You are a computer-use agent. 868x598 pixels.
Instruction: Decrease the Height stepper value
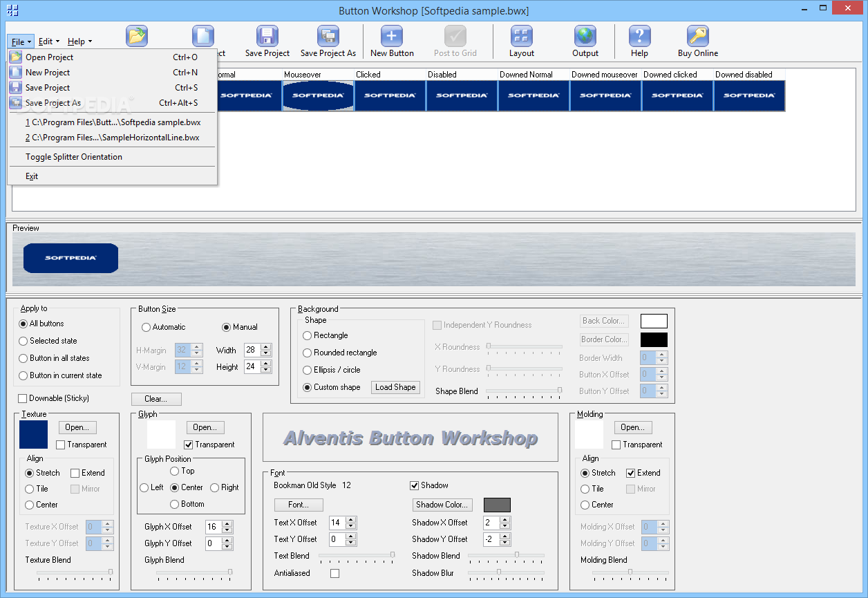(x=266, y=370)
